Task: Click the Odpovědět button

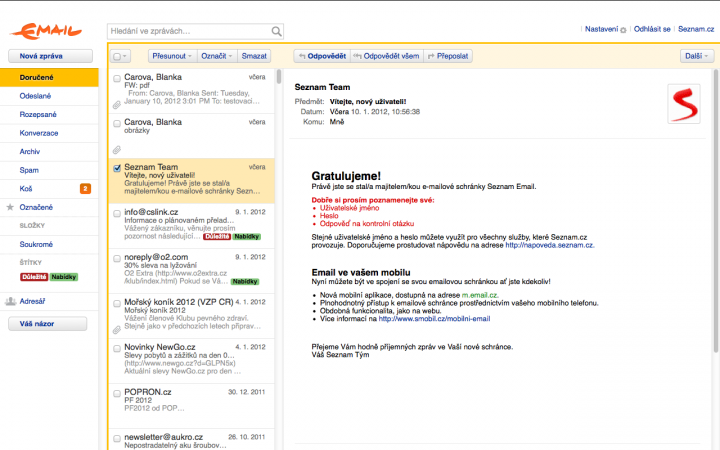Action: click(x=322, y=56)
